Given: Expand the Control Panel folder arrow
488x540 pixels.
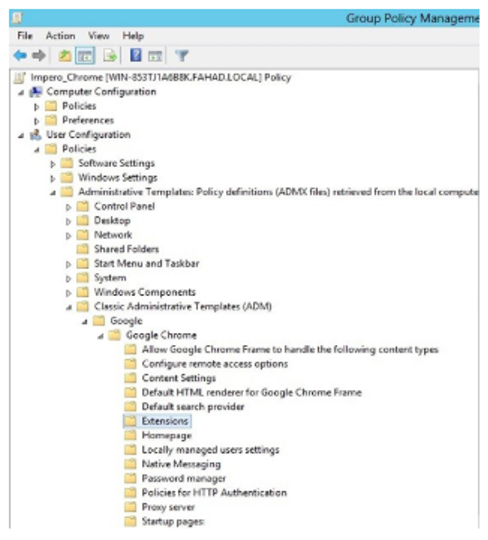Looking at the screenshot, I should coord(69,207).
